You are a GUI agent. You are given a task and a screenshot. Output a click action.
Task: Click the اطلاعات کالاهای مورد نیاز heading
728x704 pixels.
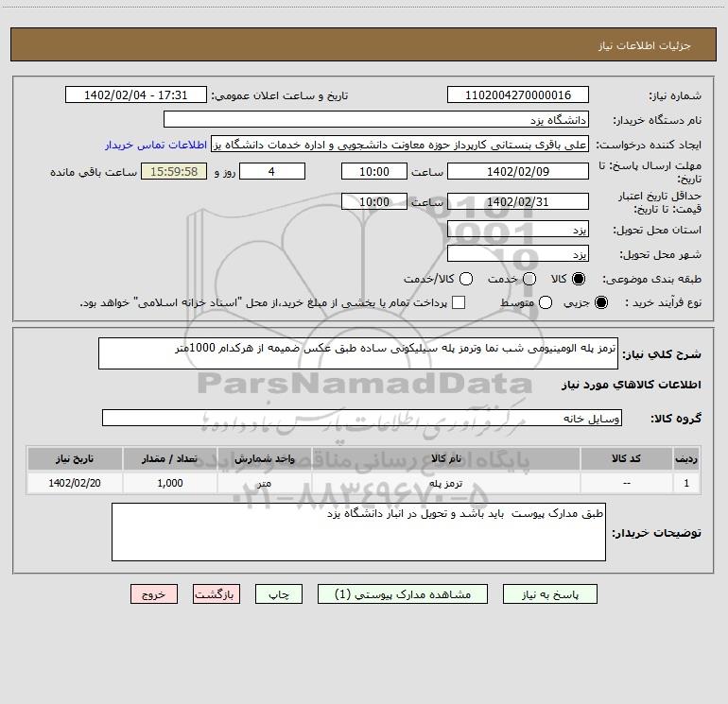coord(631,385)
